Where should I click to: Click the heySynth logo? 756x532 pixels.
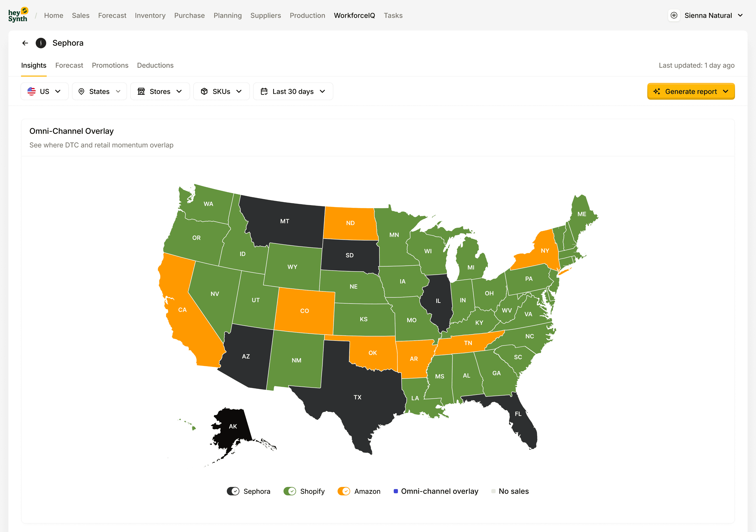(18, 15)
